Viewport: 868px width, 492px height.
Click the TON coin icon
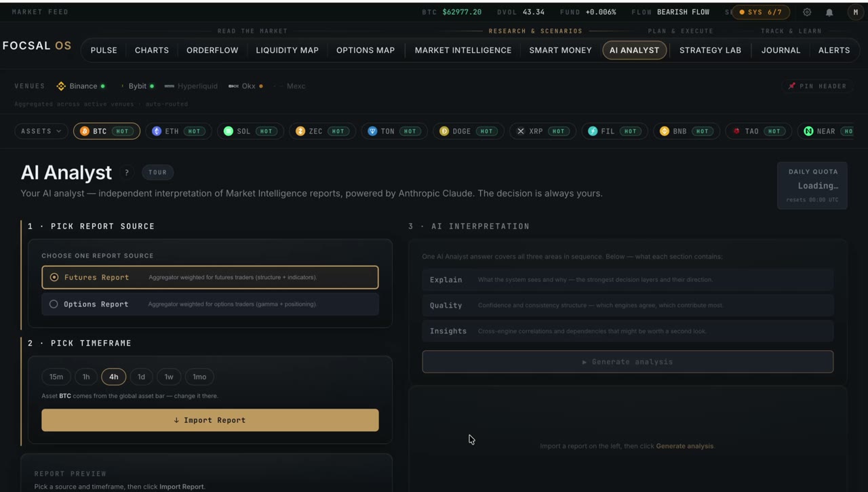372,131
